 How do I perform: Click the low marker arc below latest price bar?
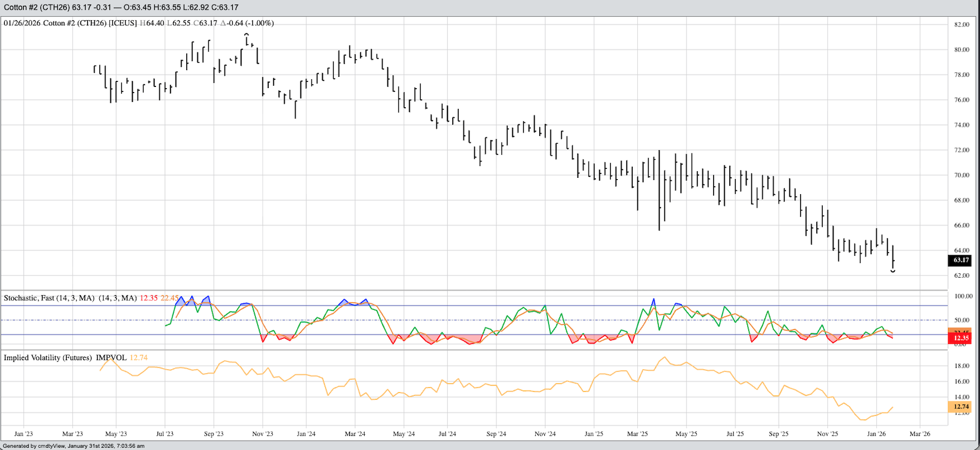pyautogui.click(x=893, y=272)
